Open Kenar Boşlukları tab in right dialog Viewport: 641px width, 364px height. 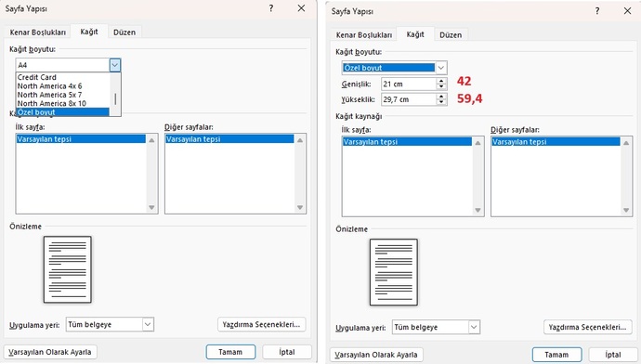(364, 35)
